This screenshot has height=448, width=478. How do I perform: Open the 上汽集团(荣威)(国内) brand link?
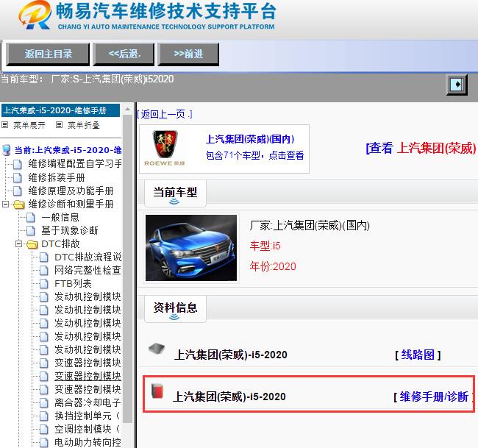250,139
